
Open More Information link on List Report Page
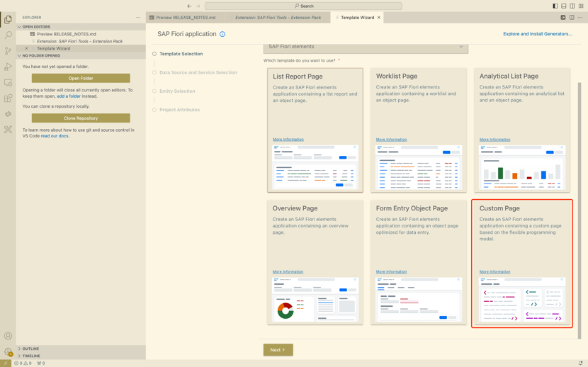288,140
